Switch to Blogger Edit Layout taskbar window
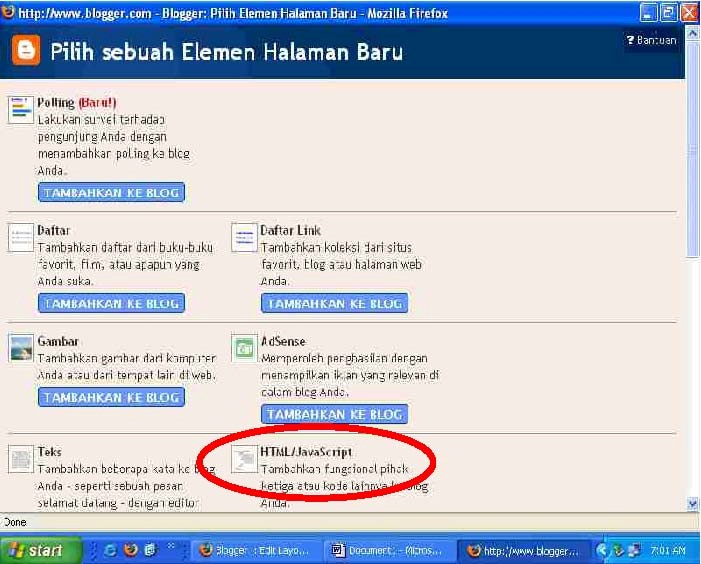 (x=255, y=551)
